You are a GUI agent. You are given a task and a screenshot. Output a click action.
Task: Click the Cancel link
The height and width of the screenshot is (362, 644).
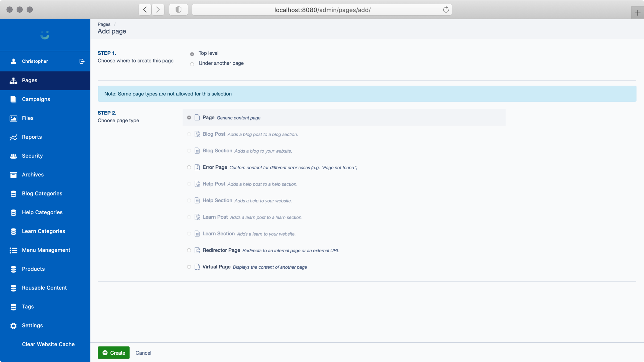[x=143, y=353]
